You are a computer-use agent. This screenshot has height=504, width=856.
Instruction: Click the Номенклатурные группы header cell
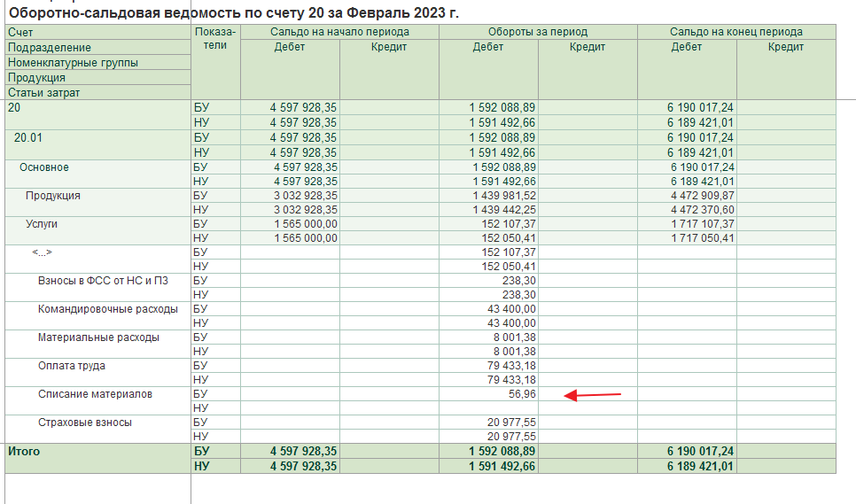pos(73,63)
